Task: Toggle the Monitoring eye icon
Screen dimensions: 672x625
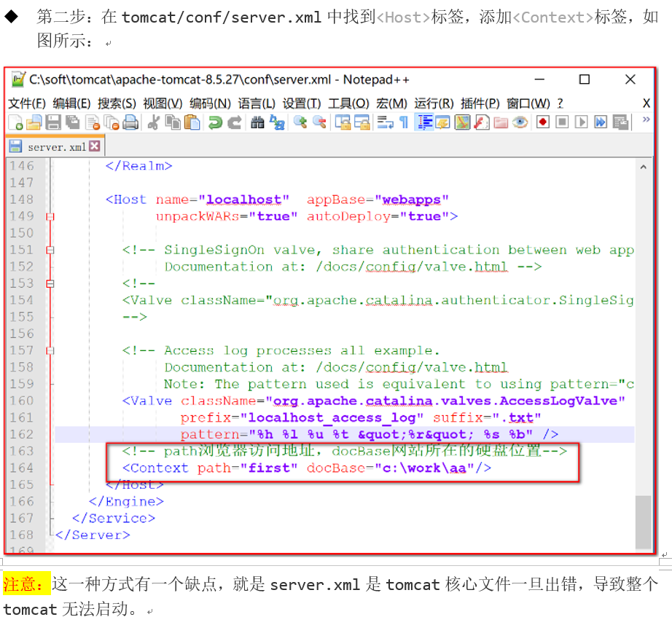Action: [520, 122]
